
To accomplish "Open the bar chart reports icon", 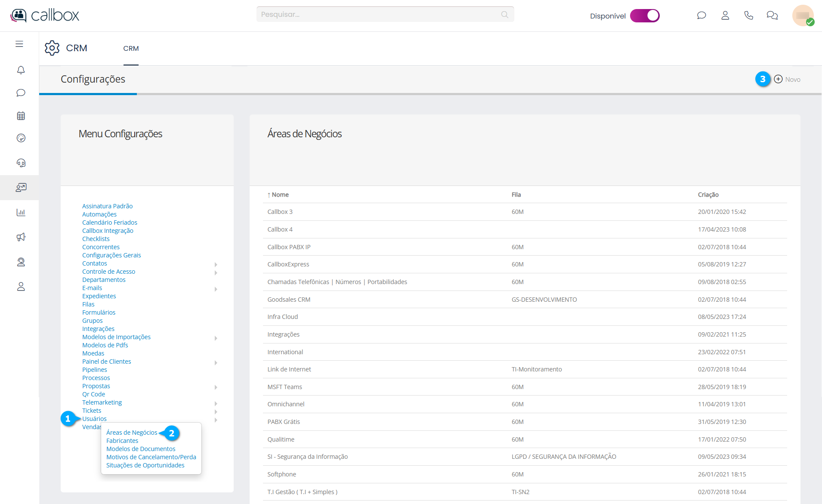I will [x=21, y=212].
